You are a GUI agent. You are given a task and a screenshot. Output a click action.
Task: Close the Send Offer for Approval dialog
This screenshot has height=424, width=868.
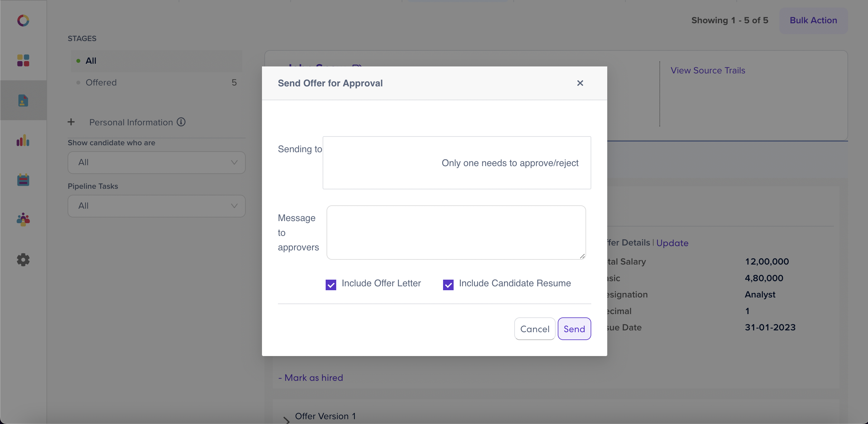tap(580, 83)
